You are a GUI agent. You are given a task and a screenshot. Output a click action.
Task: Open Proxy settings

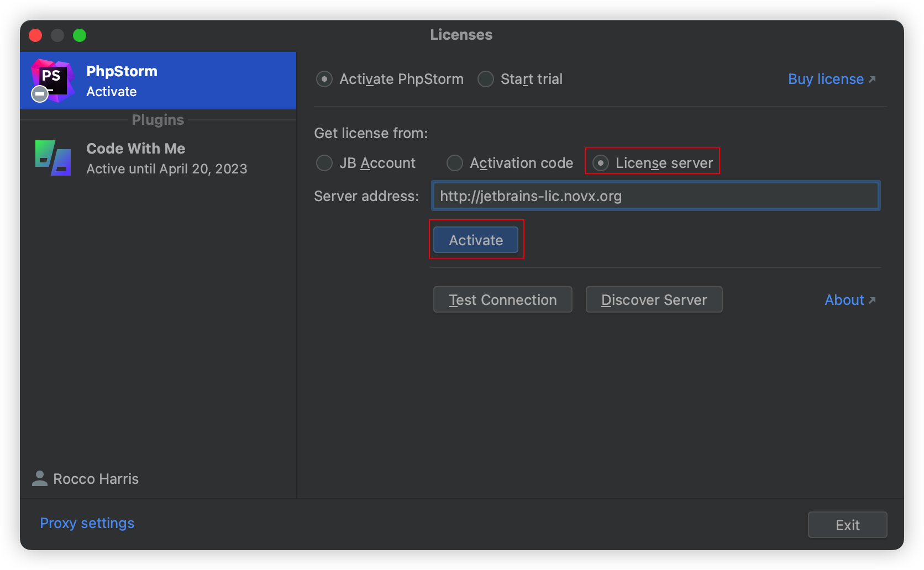(87, 523)
